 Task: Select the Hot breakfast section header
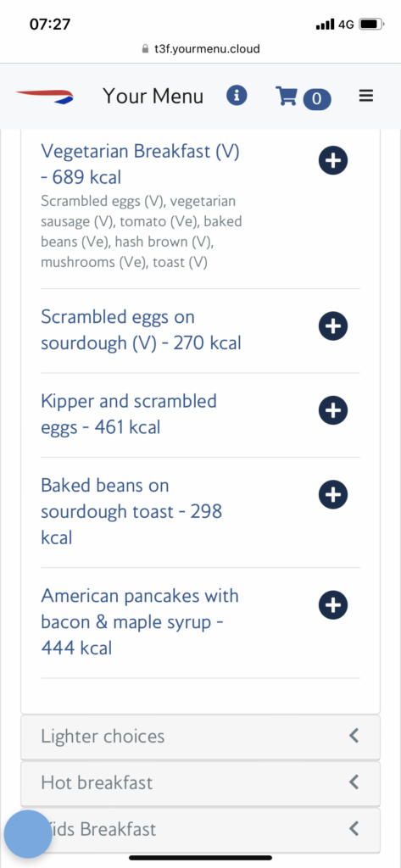200,783
